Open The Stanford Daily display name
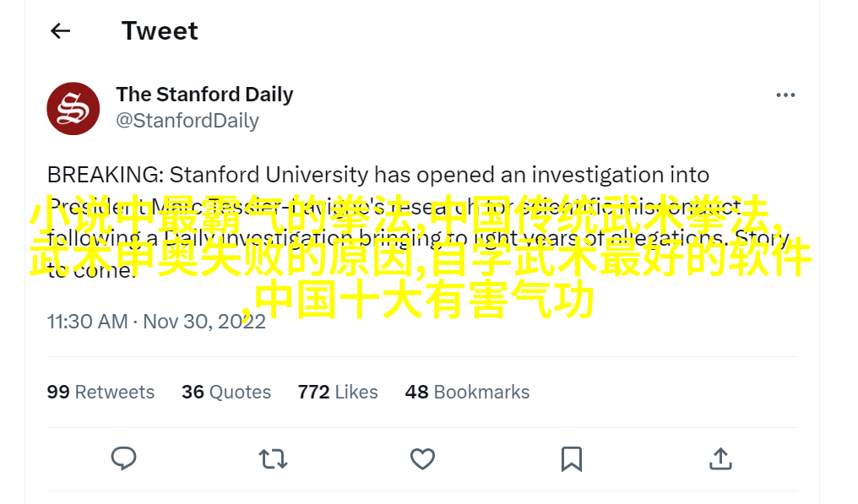 (204, 95)
